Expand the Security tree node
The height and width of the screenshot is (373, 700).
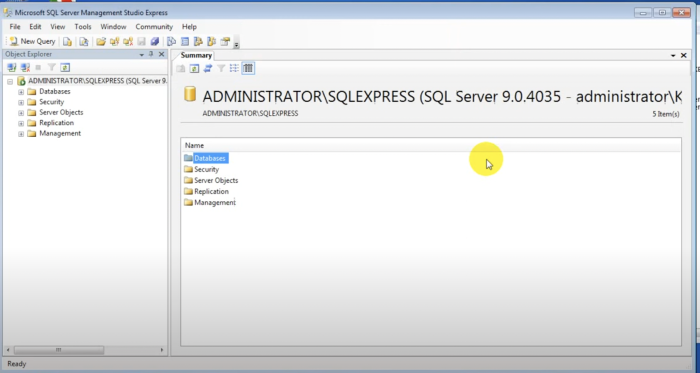tap(21, 103)
